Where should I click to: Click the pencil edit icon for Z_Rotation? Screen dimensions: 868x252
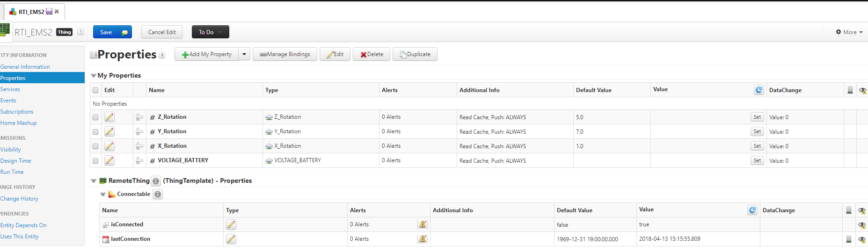click(109, 117)
